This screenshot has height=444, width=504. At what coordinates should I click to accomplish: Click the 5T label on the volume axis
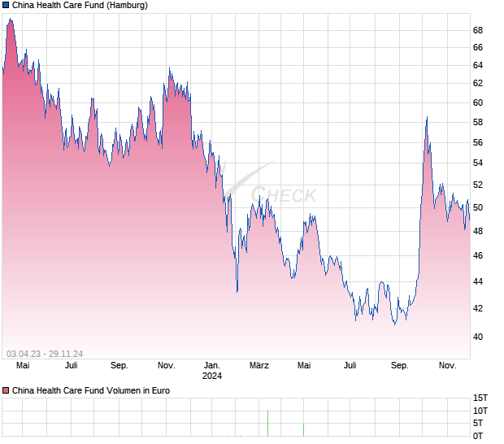[x=480, y=423]
